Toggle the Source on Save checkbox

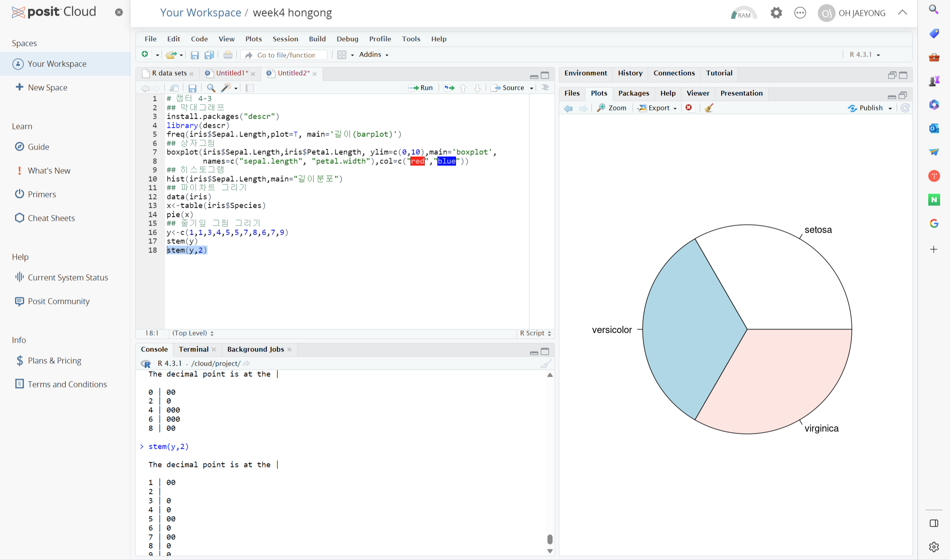(250, 88)
